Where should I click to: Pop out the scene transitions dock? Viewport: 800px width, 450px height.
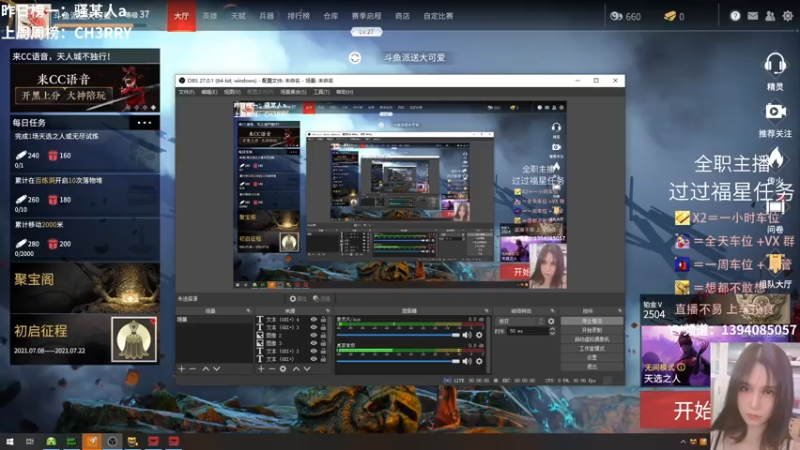click(x=553, y=311)
